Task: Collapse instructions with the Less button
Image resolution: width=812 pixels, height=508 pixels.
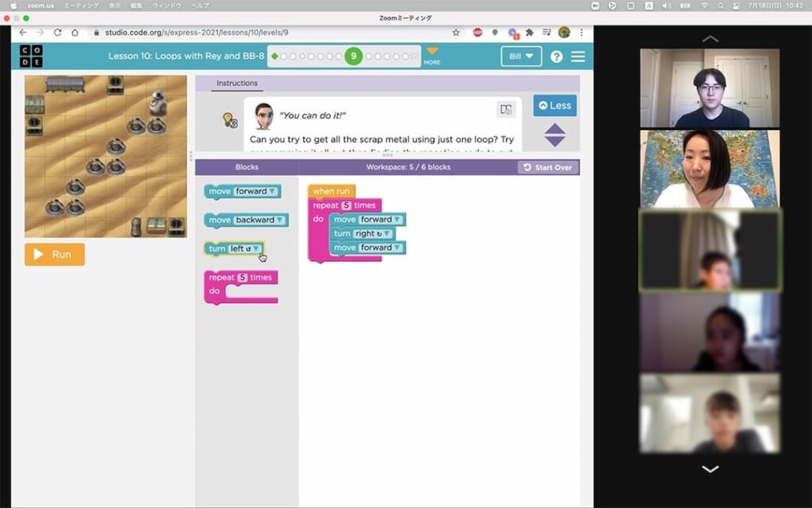Action: (x=554, y=106)
